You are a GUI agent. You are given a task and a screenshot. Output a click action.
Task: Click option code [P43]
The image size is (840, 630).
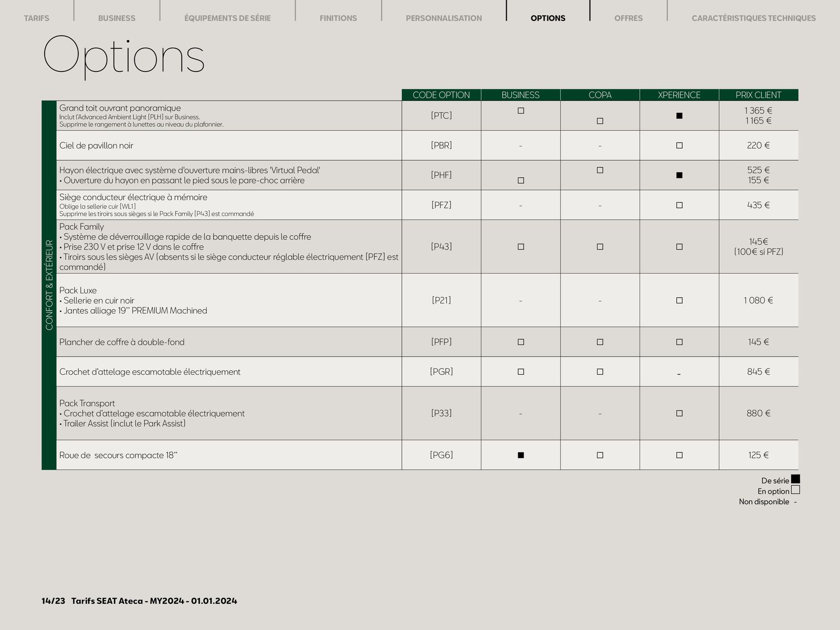coord(442,246)
